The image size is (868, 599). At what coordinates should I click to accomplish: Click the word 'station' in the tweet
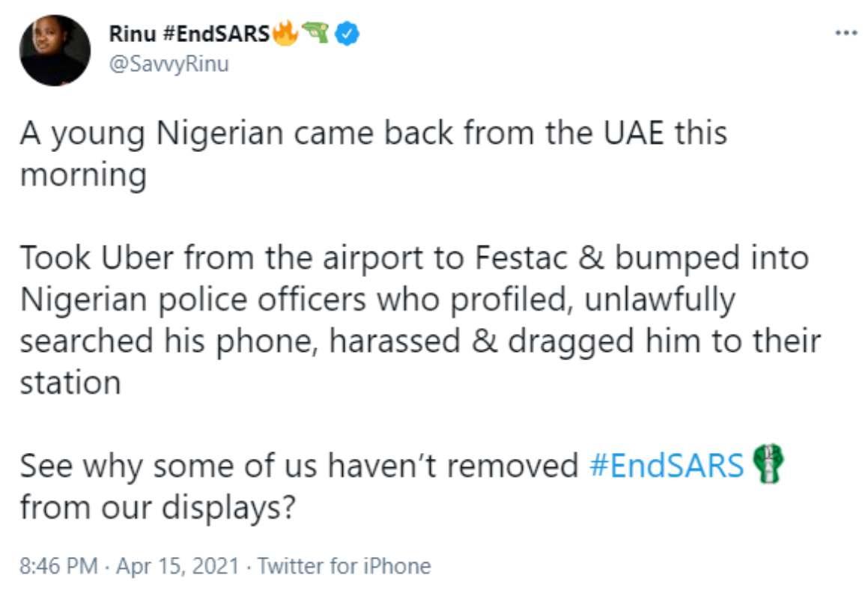[70, 383]
